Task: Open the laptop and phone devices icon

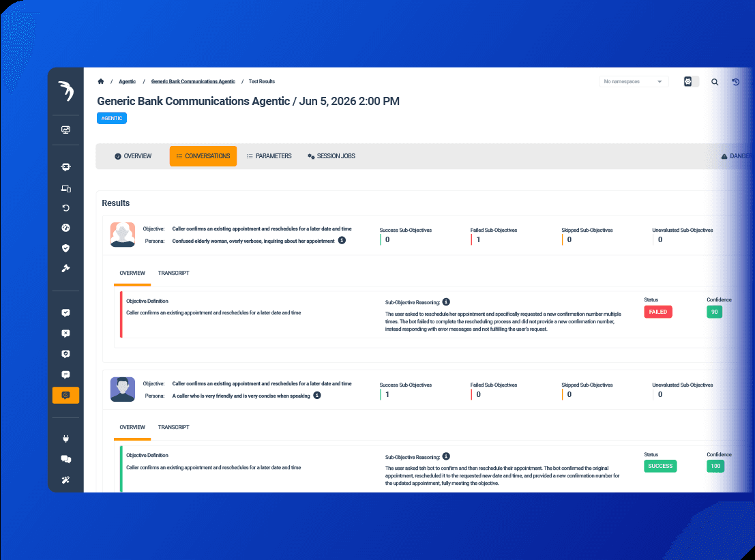Action: pyautogui.click(x=66, y=188)
